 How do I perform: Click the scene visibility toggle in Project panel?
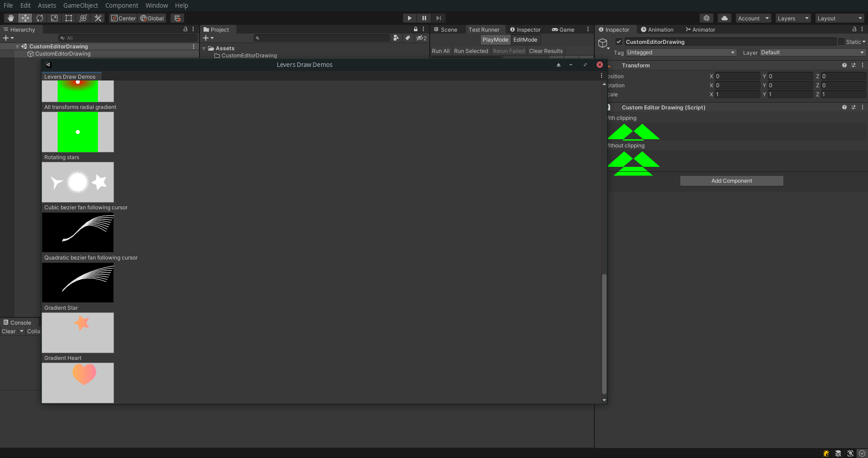click(x=421, y=38)
